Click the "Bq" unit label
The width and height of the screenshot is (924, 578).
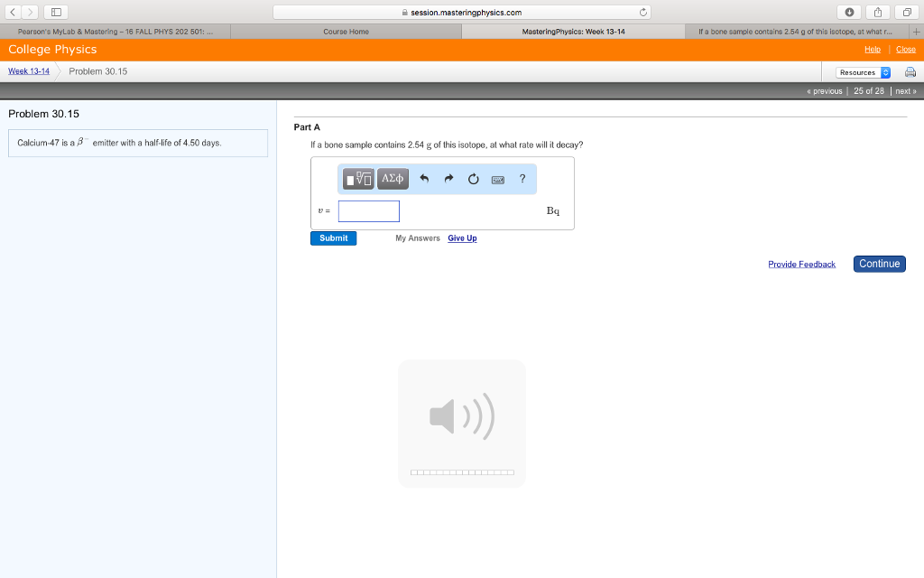coord(553,211)
